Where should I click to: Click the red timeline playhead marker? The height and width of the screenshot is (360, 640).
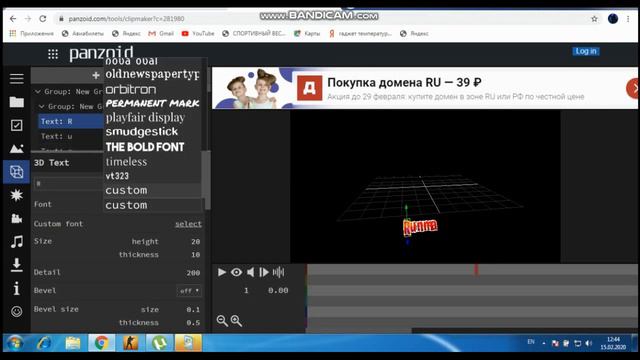click(476, 269)
